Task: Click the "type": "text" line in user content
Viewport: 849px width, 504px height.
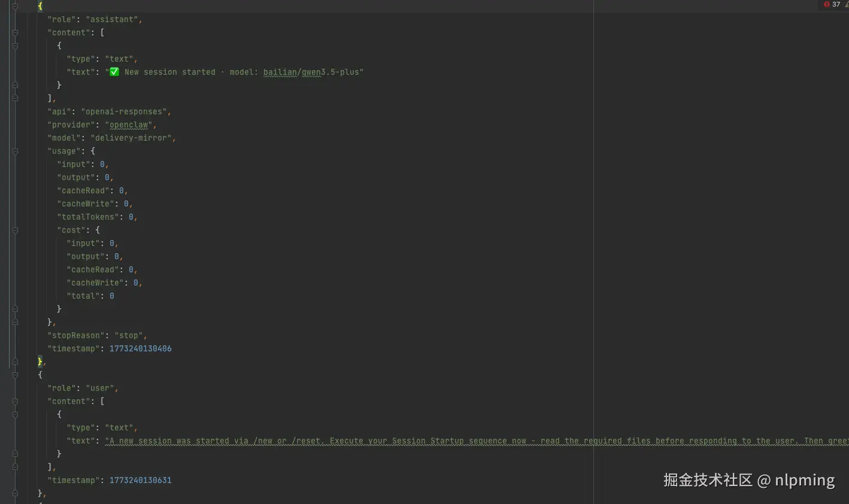Action: (102, 428)
